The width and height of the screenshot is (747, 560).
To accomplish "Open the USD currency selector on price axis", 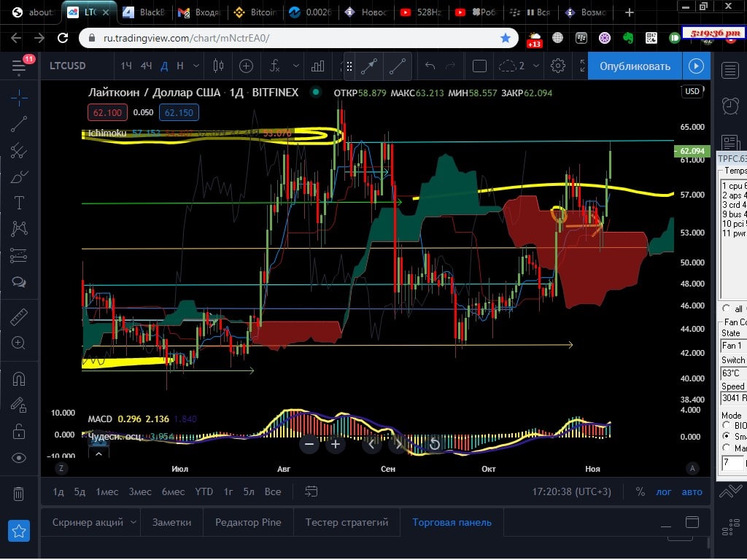I will pyautogui.click(x=692, y=91).
